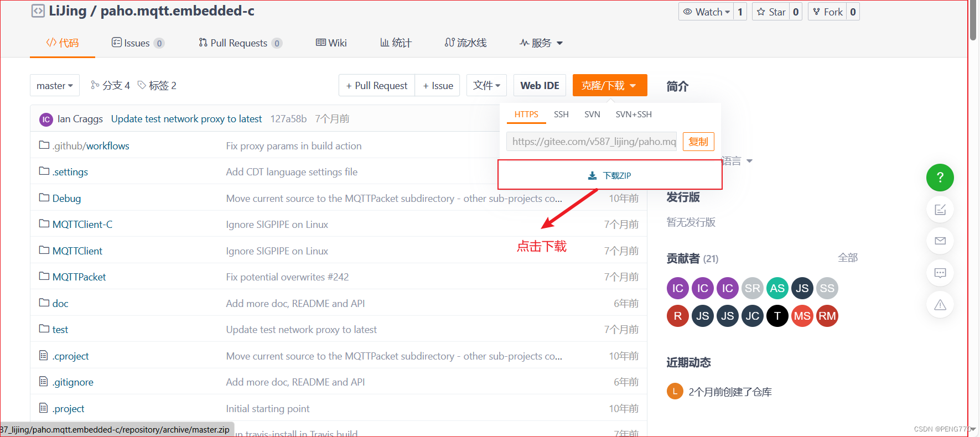Toggle the 克隆/下载 orange dropdown button
The height and width of the screenshot is (437, 980).
coord(610,85)
